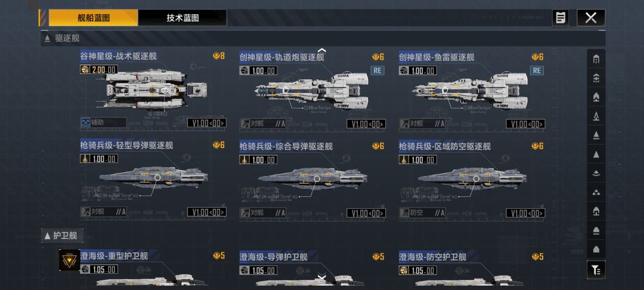Click the upward chevron at top of list
Image resolution: width=644 pixels, height=290 pixels.
point(322,51)
